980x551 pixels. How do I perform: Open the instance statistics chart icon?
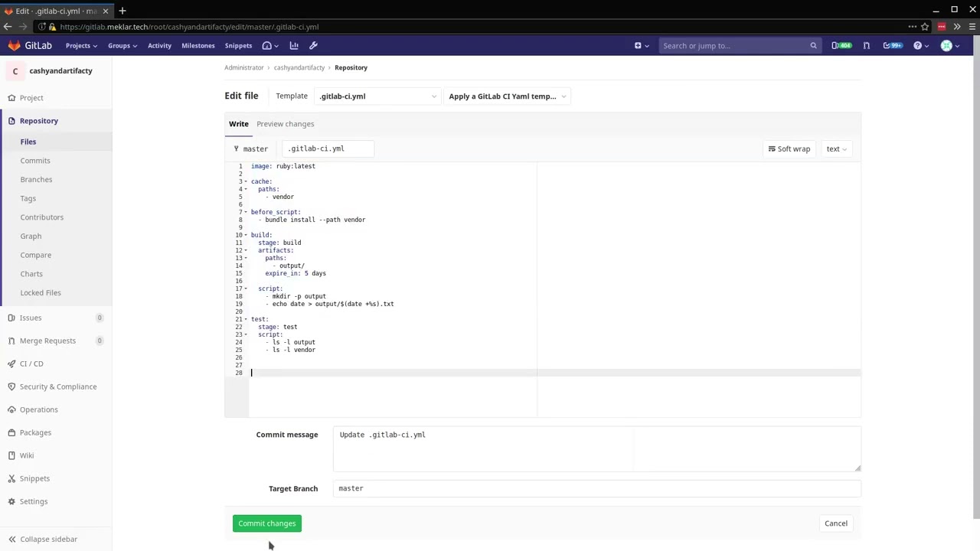click(x=294, y=45)
